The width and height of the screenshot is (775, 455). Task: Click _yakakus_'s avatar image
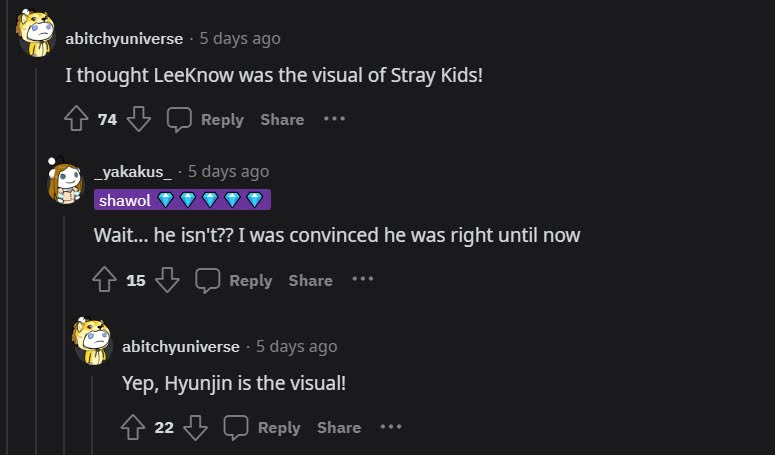click(65, 181)
